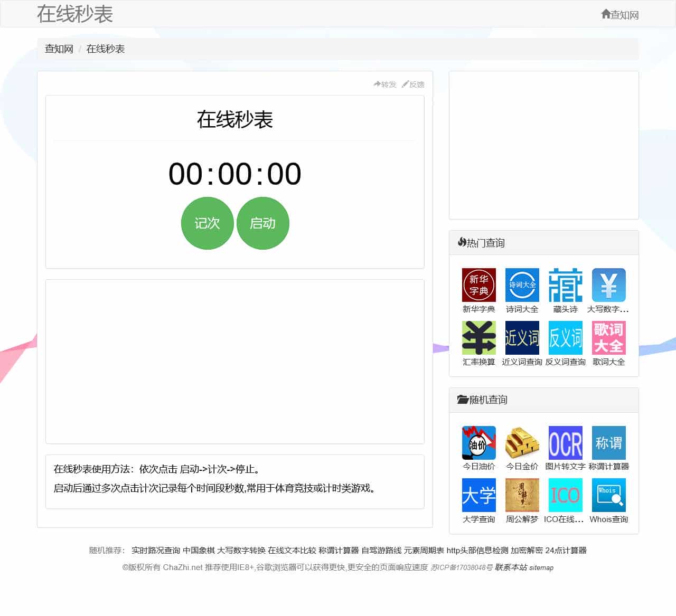Open the 周公解梦 dream interpretation icon
The height and width of the screenshot is (616, 676).
pos(522,495)
